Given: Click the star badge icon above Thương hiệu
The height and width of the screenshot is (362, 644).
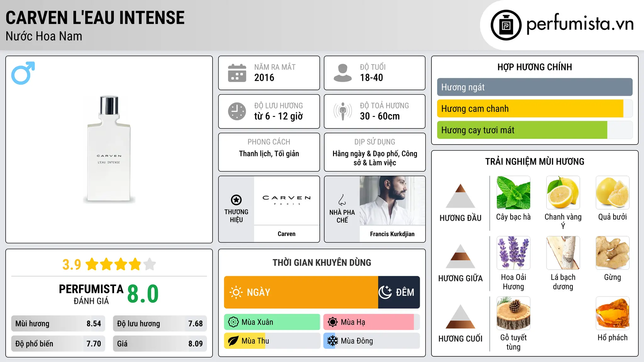Looking at the screenshot, I should 236,200.
